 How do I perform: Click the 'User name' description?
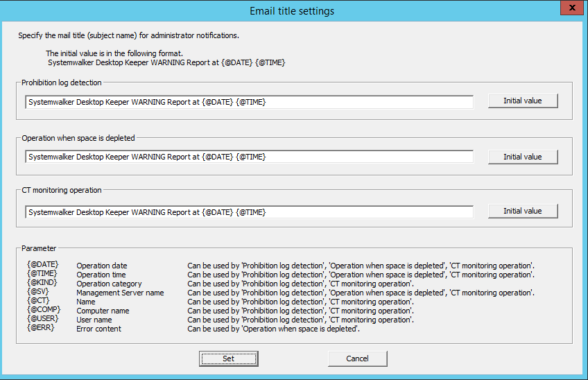pyautogui.click(x=94, y=320)
